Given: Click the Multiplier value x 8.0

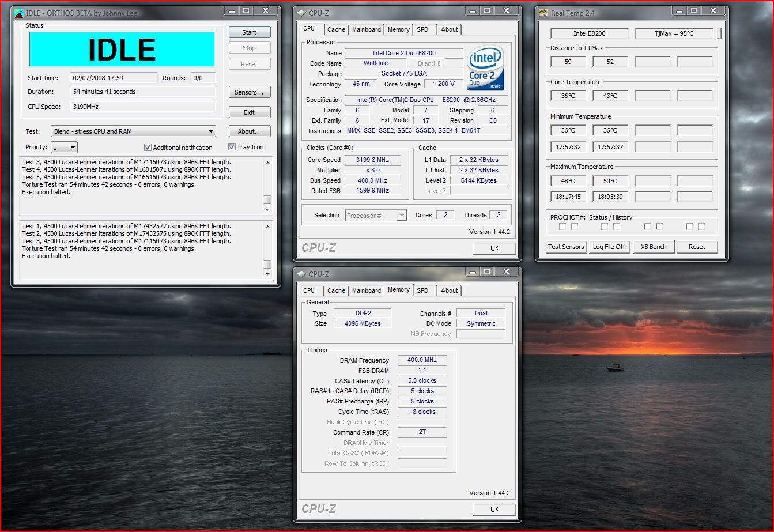Looking at the screenshot, I should point(372,170).
